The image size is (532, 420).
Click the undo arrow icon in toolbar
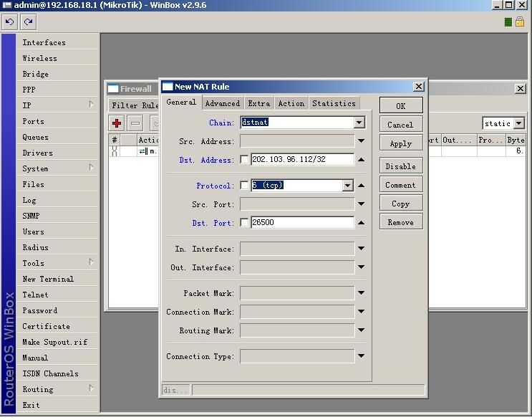pyautogui.click(x=10, y=22)
